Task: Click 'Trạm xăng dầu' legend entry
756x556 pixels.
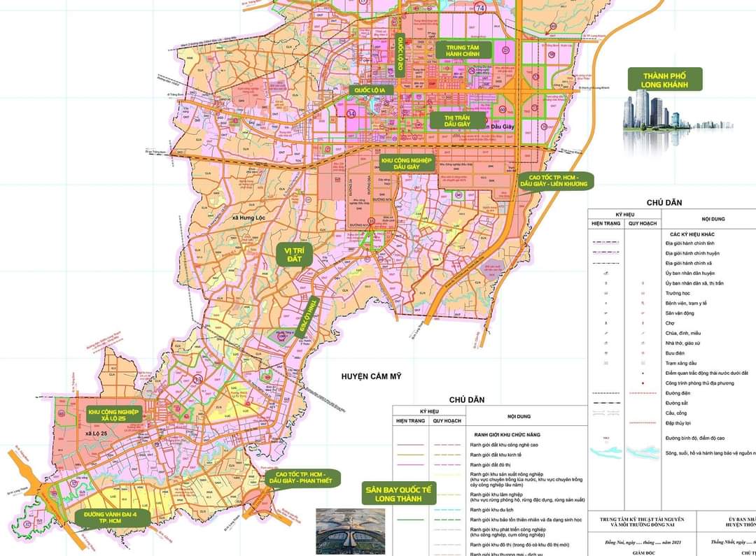Action: click(682, 364)
